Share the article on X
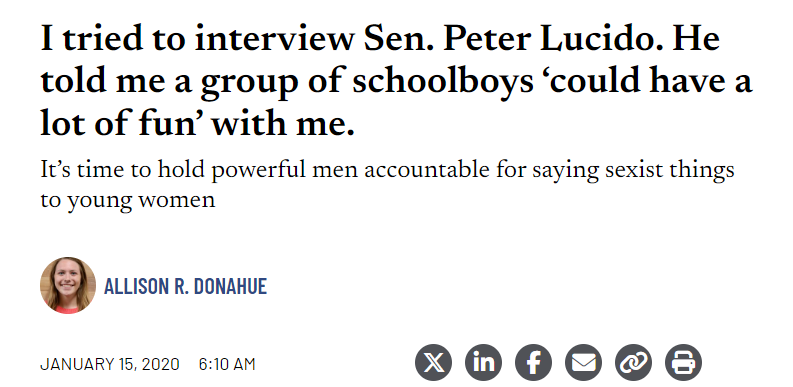 [x=433, y=363]
